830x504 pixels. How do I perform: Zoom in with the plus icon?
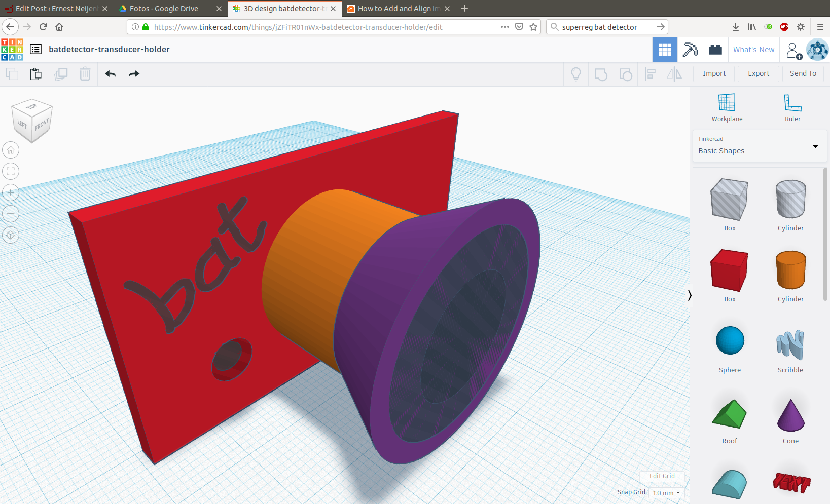[11, 193]
